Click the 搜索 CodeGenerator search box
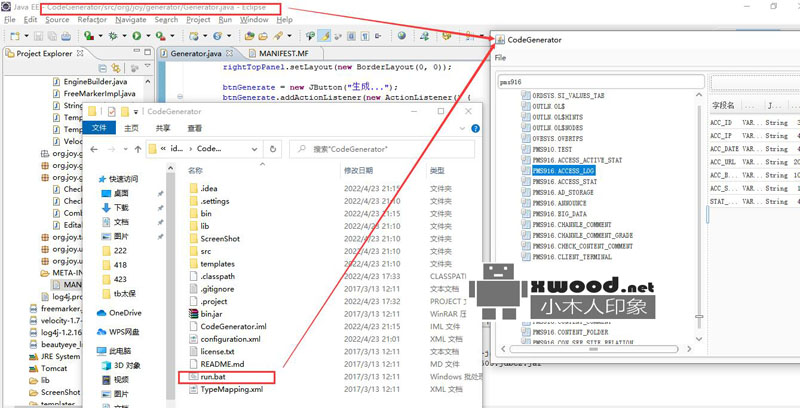This screenshot has height=408, width=800. click(x=380, y=148)
